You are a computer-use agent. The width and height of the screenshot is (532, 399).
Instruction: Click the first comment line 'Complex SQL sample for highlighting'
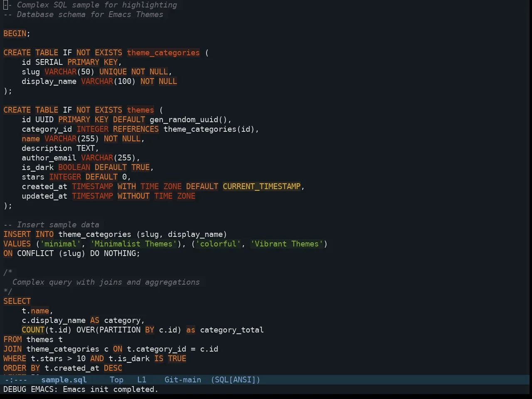pos(97,5)
